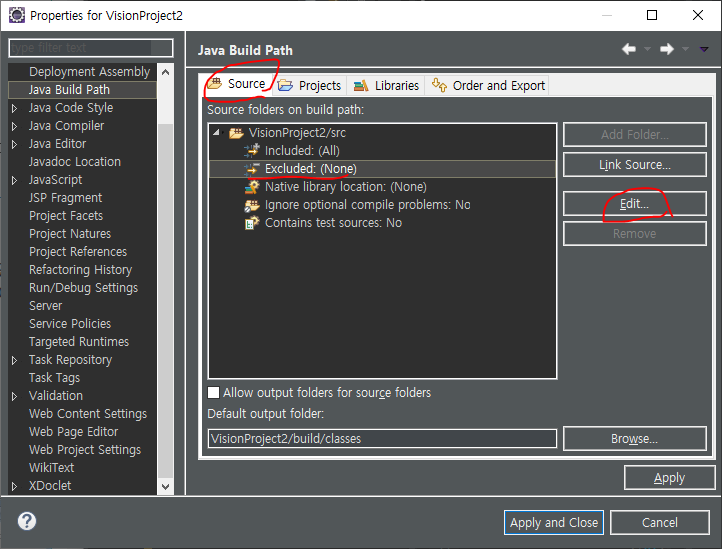Viewport: 722px width, 549px height.
Task: Select Web Content Settings in sidebar
Action: (88, 414)
